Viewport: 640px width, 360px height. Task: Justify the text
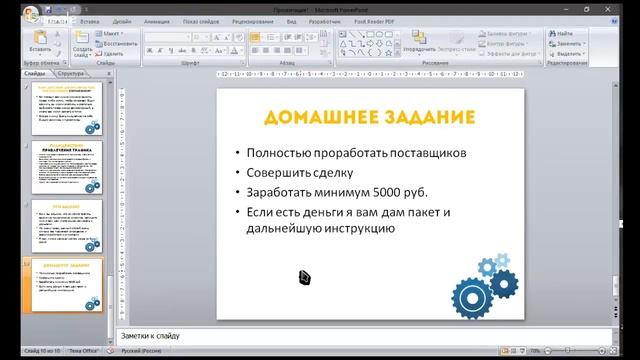287,51
